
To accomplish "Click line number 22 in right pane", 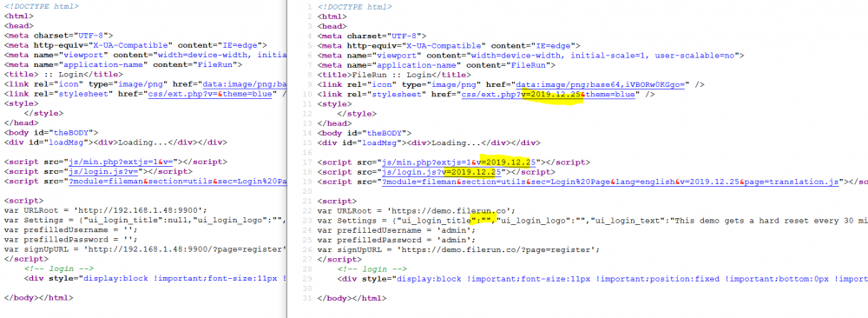I will (309, 210).
